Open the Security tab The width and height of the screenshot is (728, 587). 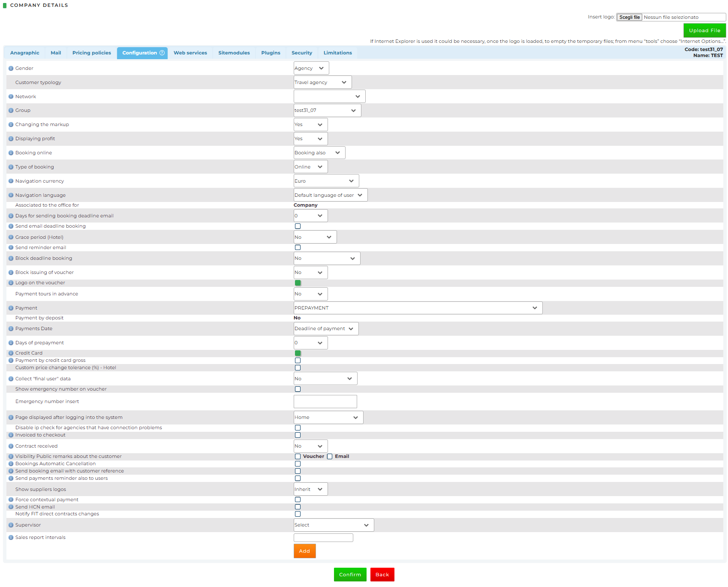coord(301,53)
